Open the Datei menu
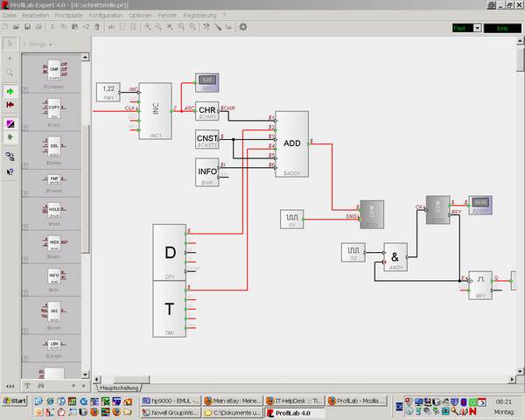525x420 pixels. pyautogui.click(x=10, y=16)
